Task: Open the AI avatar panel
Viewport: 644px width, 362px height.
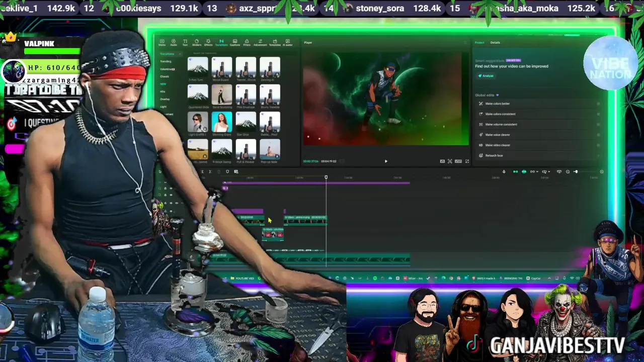Action: coord(287,42)
